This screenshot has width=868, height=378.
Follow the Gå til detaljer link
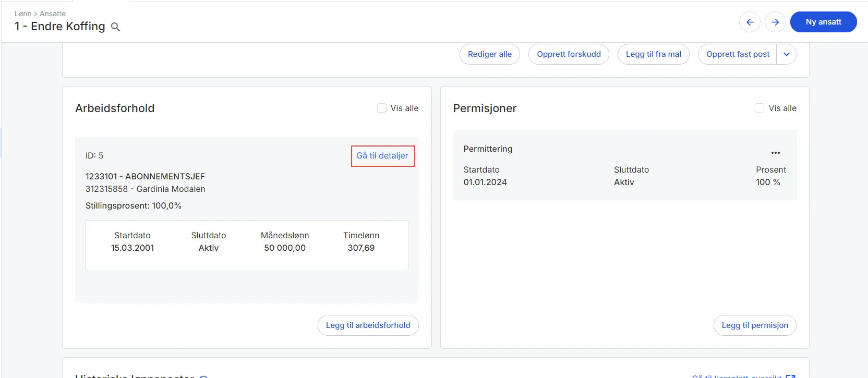click(x=382, y=156)
